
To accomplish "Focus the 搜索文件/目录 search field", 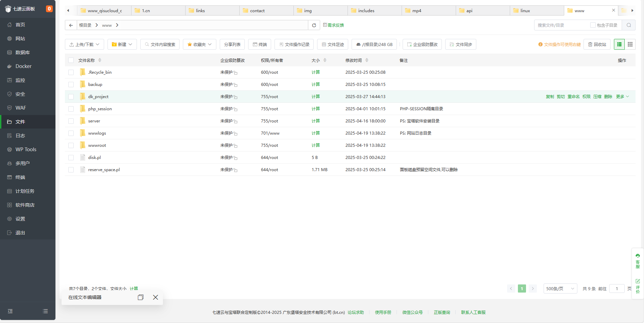I will 561,25.
